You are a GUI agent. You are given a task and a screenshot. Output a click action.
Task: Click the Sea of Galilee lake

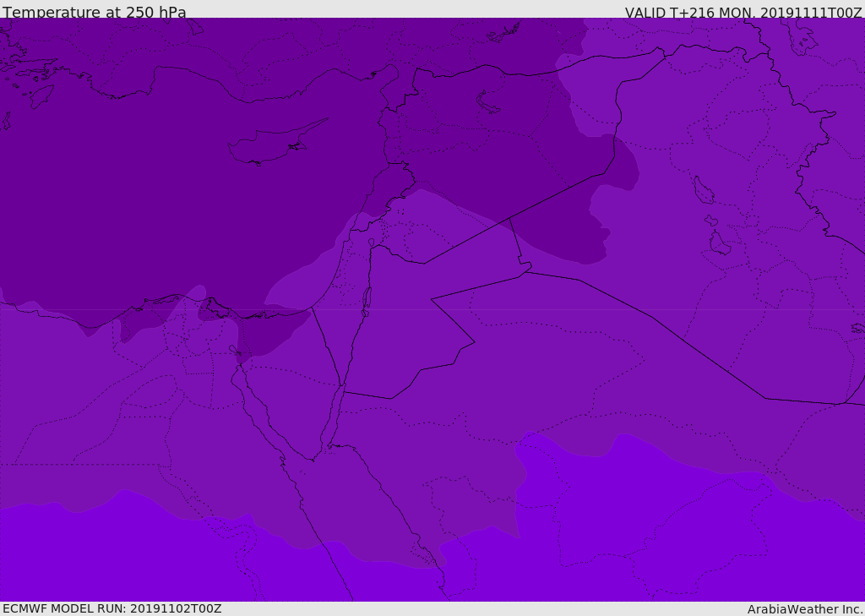point(371,243)
